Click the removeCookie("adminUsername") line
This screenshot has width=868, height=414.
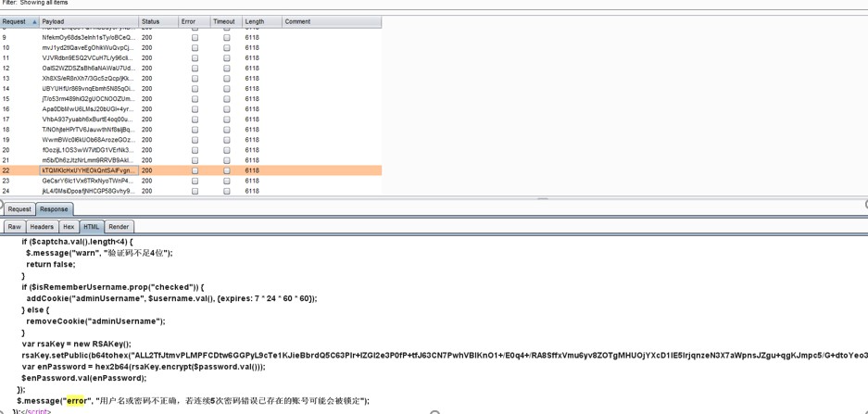pos(95,321)
